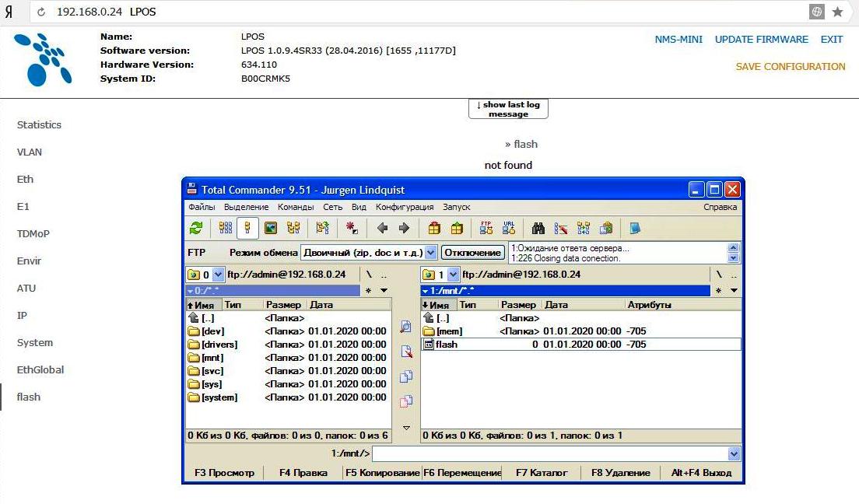Click the green Refresh icon in Total Commander
Image resolution: width=859 pixels, height=504 pixels.
coord(195,228)
